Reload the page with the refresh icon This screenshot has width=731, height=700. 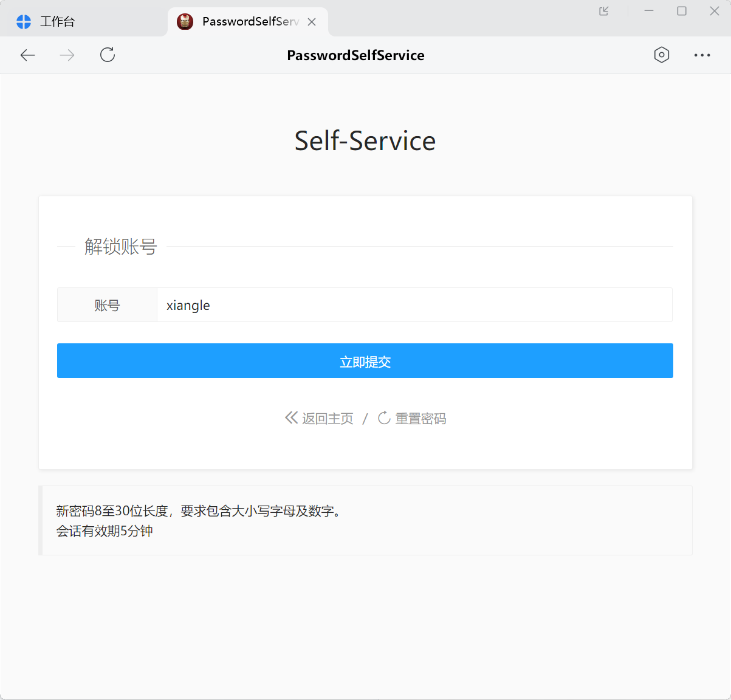108,55
